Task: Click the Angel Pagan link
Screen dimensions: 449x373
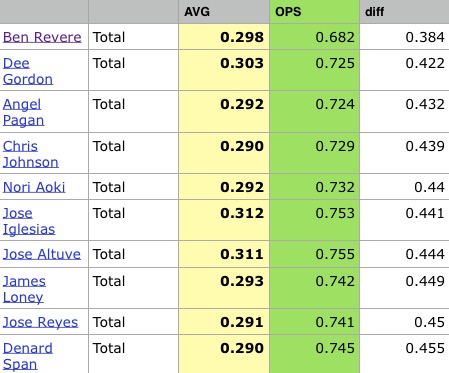Action: 23,112
